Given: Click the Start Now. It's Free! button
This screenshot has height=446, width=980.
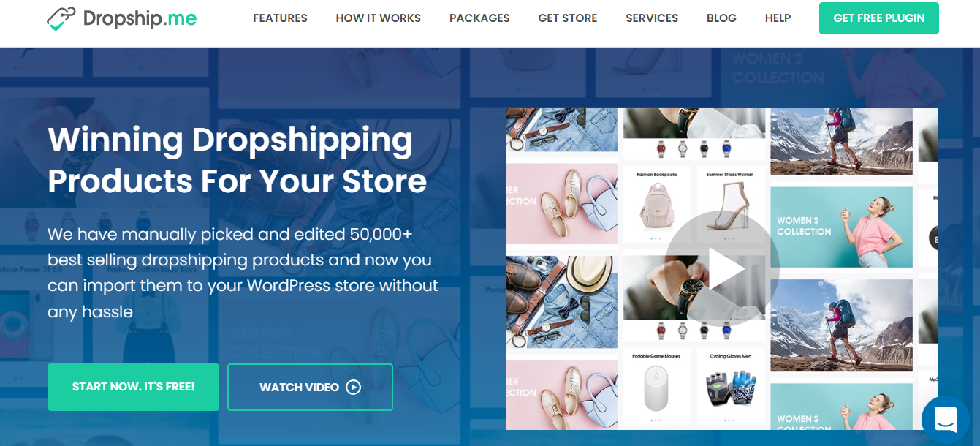Looking at the screenshot, I should pos(133,387).
